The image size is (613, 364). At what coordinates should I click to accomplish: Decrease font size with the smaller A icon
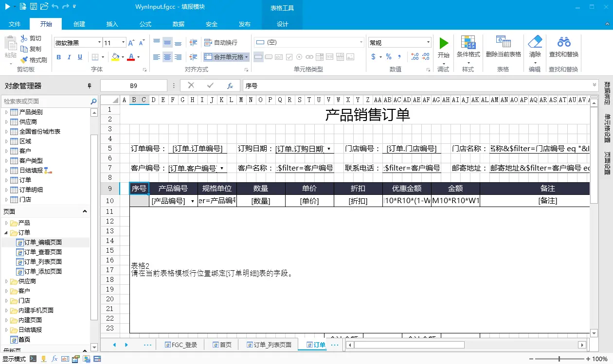142,43
